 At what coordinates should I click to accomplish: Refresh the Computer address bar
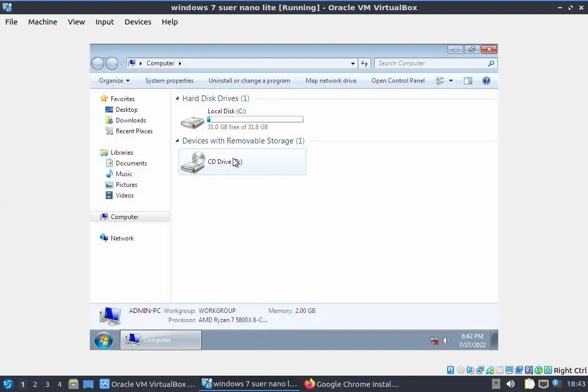click(x=364, y=63)
